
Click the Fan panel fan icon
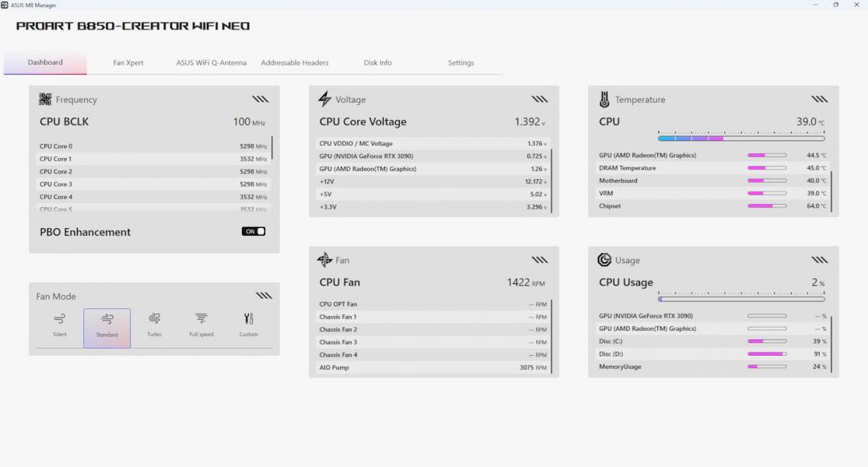[x=324, y=259]
